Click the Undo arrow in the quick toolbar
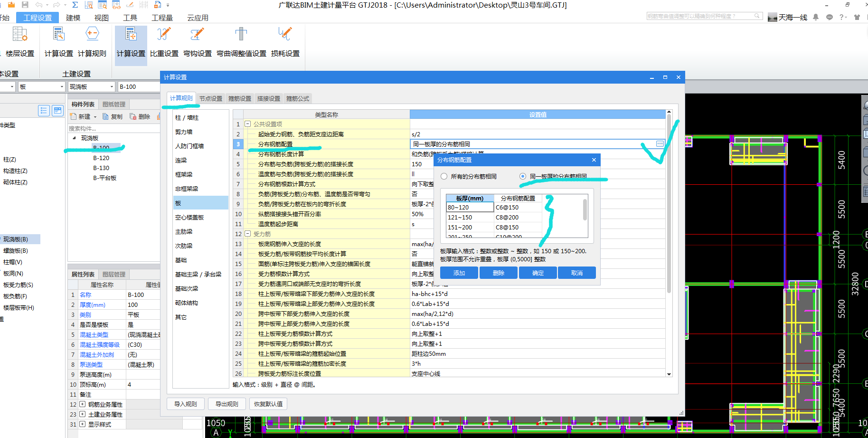This screenshot has width=868, height=438. [38, 5]
